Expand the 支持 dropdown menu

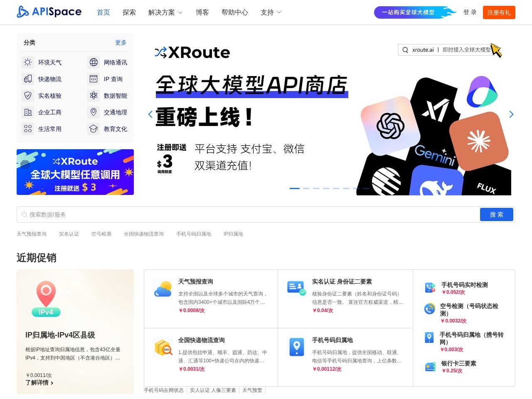pyautogui.click(x=271, y=12)
